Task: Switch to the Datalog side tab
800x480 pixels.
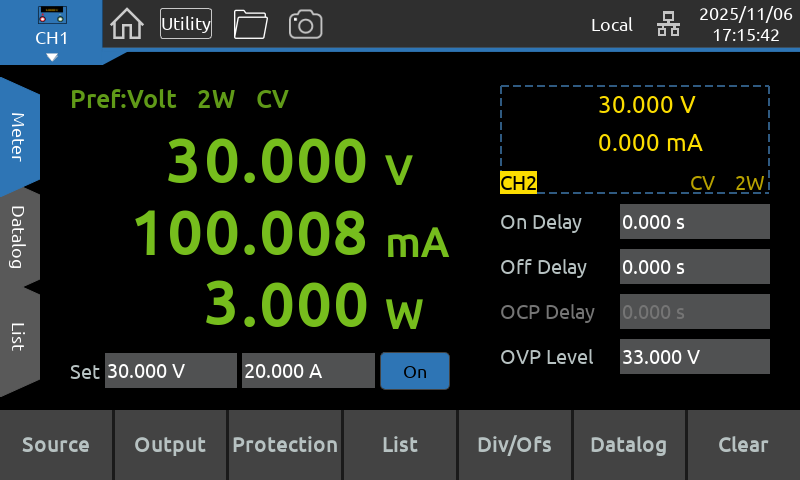Action: (19, 237)
